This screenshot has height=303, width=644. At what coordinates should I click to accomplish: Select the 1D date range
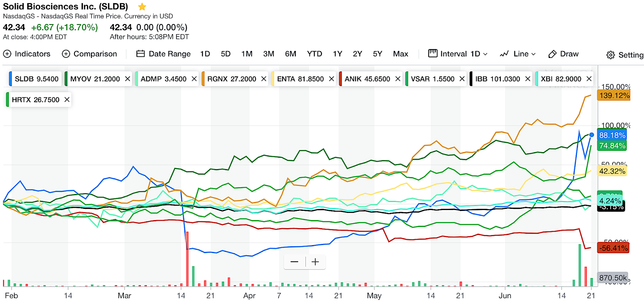[x=205, y=54]
